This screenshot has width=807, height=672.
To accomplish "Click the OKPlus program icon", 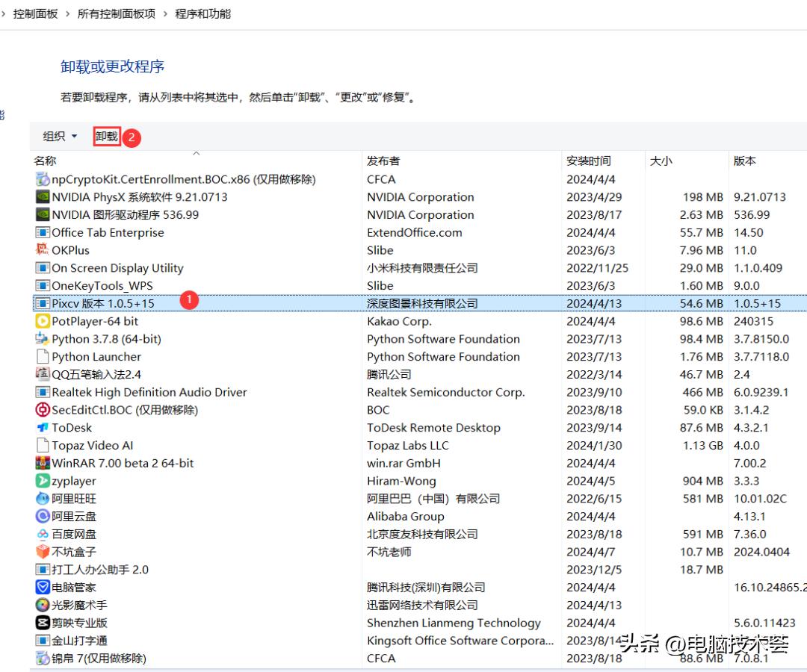I will click(x=42, y=250).
